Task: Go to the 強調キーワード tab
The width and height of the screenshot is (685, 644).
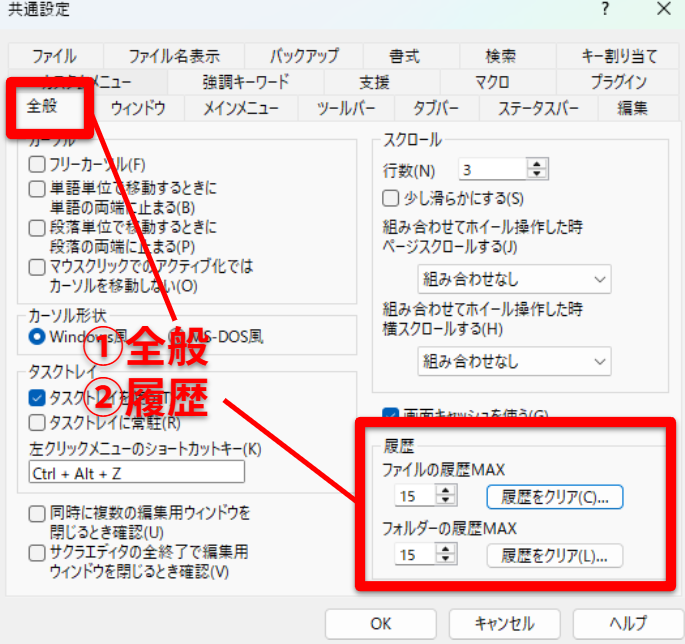Action: click(246, 82)
